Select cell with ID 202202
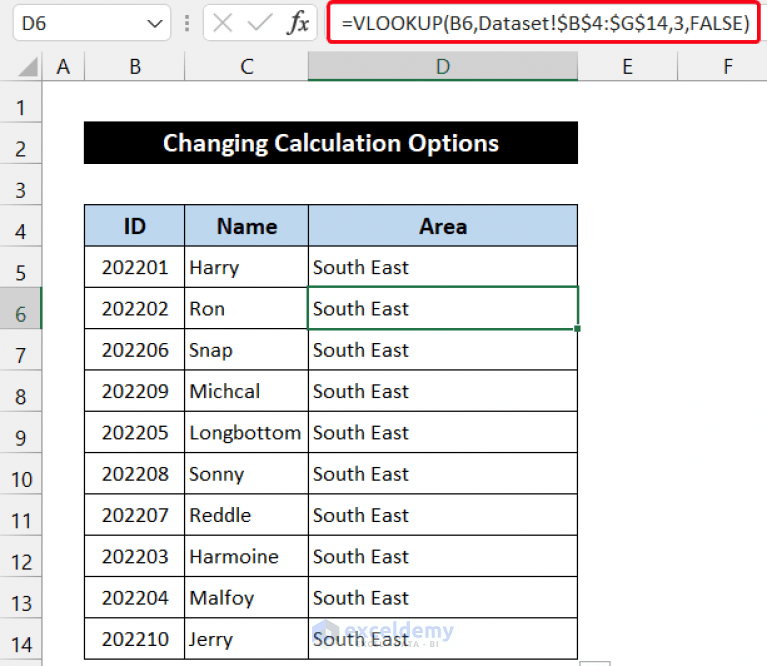This screenshot has height=666, width=767. coord(135,309)
